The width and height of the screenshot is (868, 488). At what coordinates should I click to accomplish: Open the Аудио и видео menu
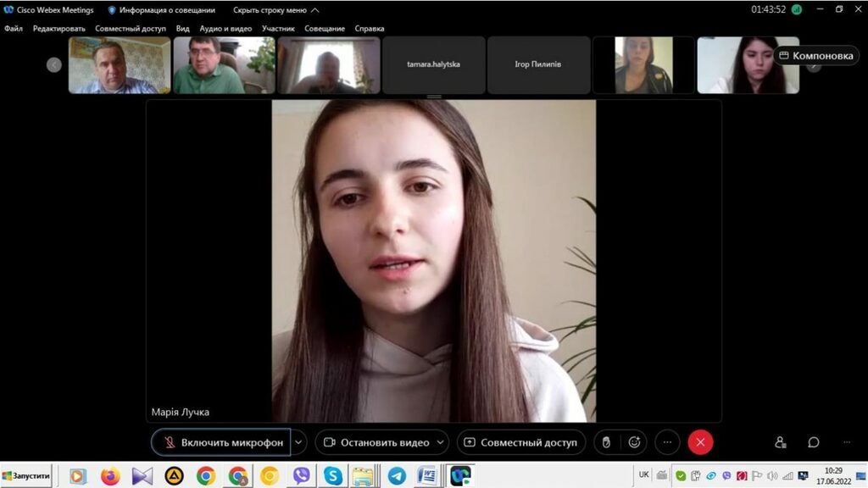(x=225, y=28)
